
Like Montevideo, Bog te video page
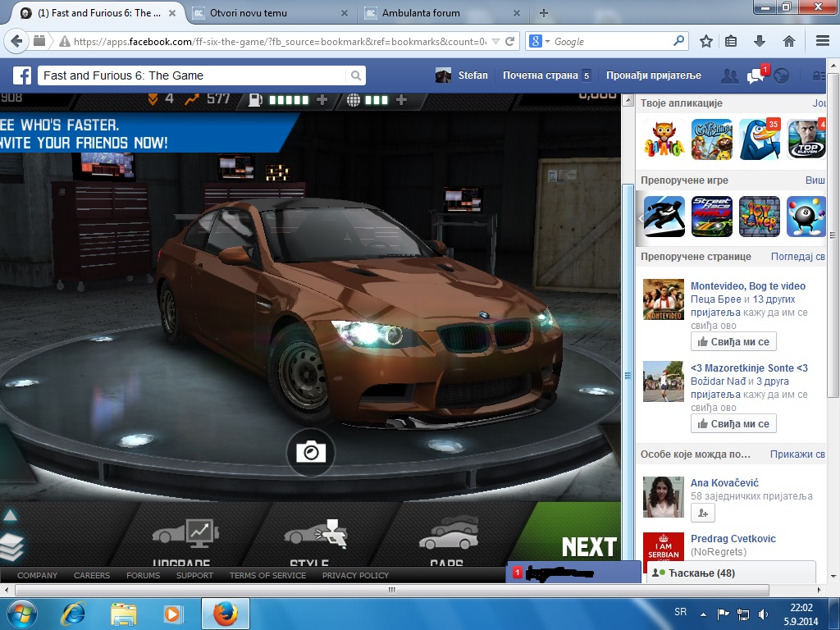coord(733,342)
